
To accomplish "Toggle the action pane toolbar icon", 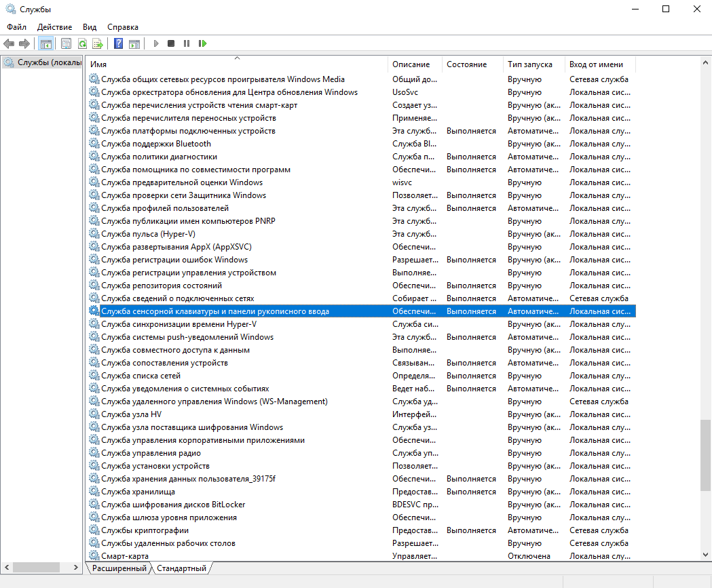I will (x=134, y=43).
